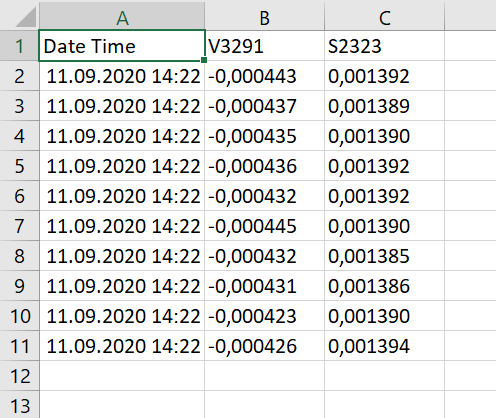Screen dimensions: 496x418
Task: Select row 1 header
Action: pyautogui.click(x=19, y=46)
